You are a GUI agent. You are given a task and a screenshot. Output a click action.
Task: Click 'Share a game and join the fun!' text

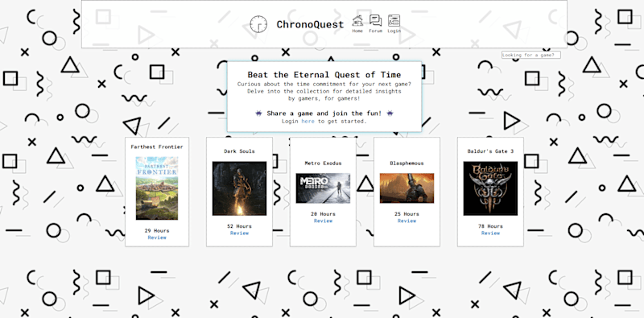tap(324, 114)
